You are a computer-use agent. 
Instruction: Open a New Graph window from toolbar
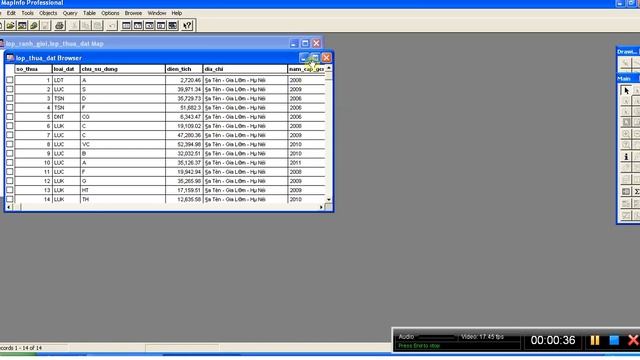coord(150,26)
